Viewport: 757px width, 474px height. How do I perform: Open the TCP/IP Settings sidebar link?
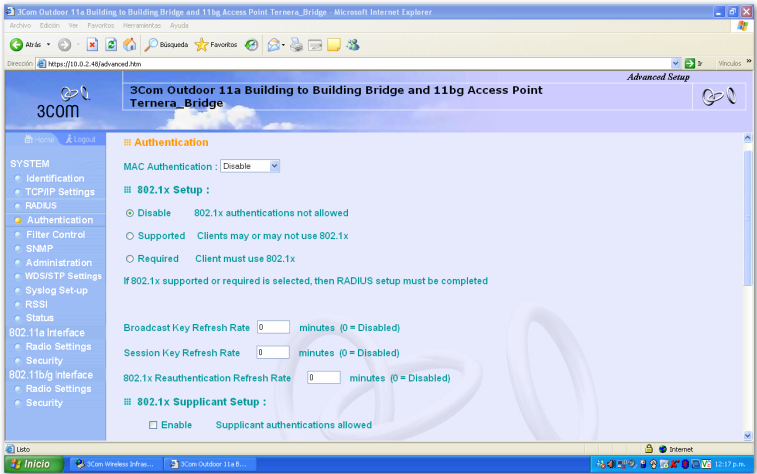point(60,192)
